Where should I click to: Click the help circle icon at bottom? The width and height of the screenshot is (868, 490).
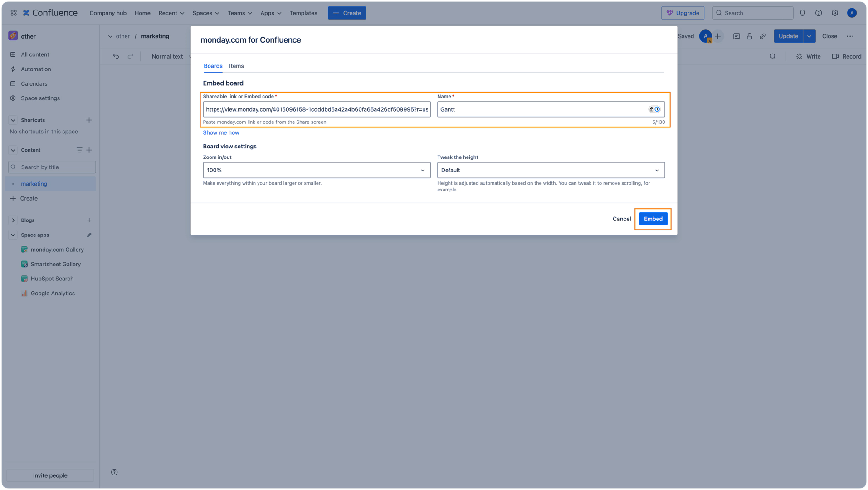point(114,472)
